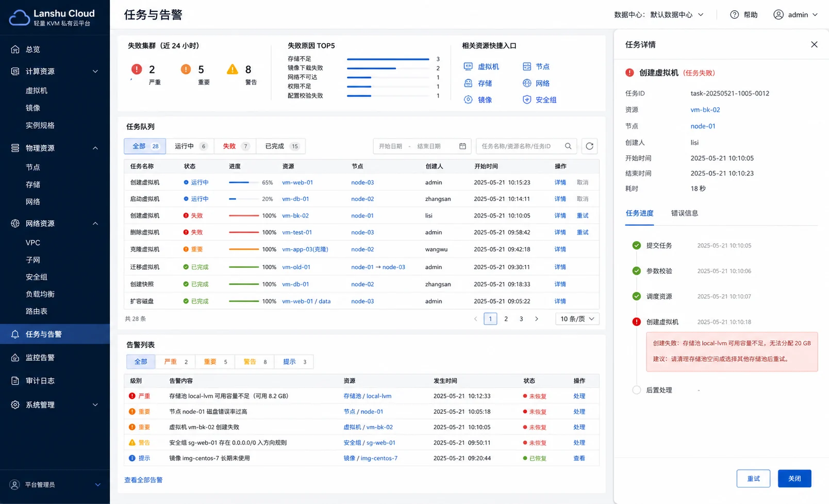
Task: Open 查看全部告警 link
Action: pos(143,480)
